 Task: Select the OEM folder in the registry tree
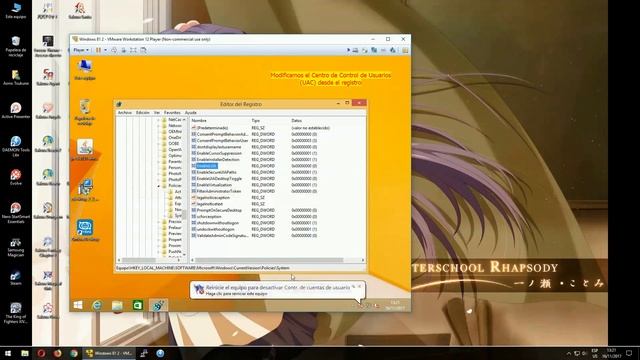[171, 131]
